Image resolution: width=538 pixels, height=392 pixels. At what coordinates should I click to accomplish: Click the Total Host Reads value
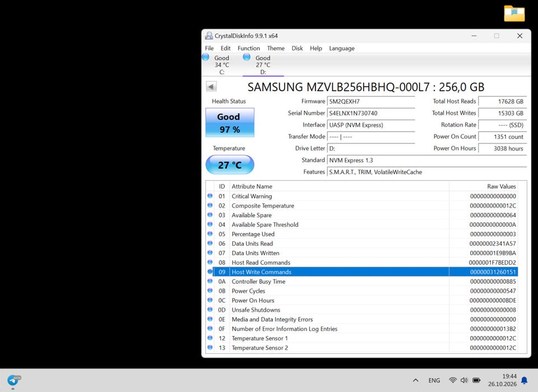coord(502,101)
